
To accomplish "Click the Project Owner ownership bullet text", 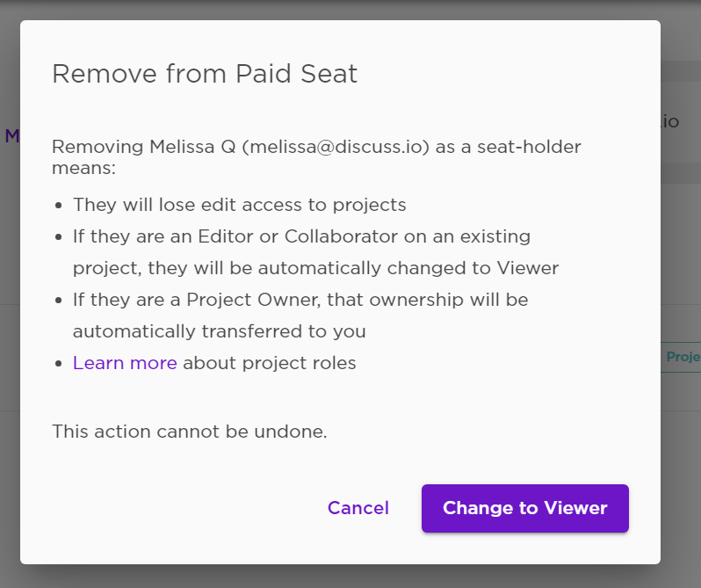I will pos(300,316).
